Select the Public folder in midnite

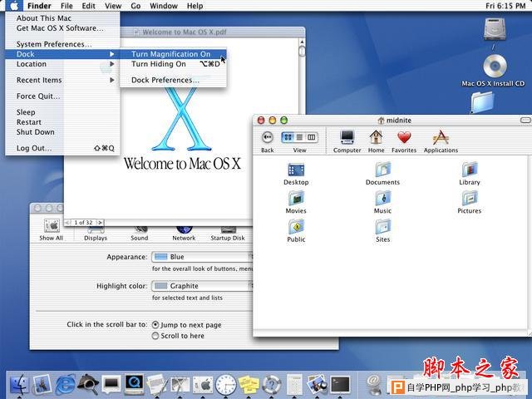(x=296, y=231)
